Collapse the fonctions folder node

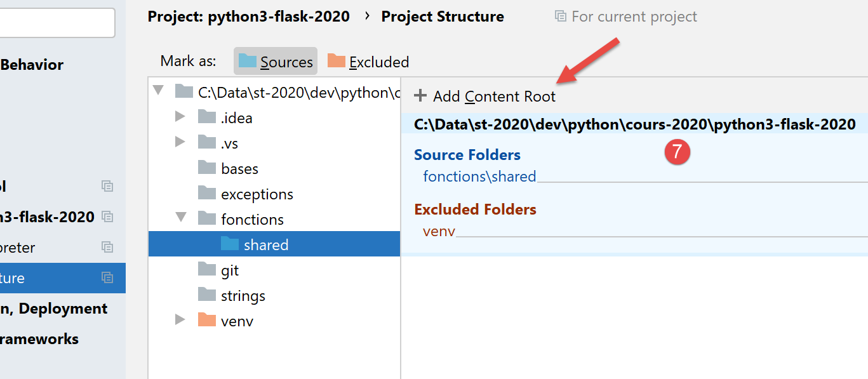pos(181,218)
